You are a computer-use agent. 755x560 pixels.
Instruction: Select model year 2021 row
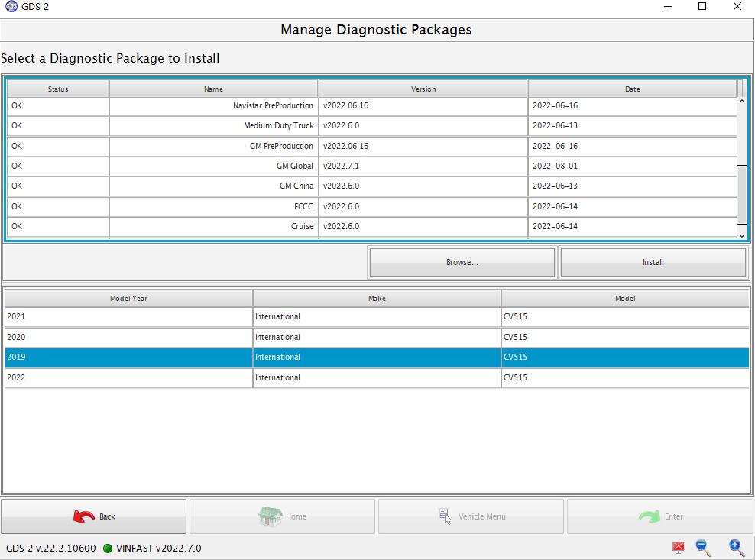377,317
